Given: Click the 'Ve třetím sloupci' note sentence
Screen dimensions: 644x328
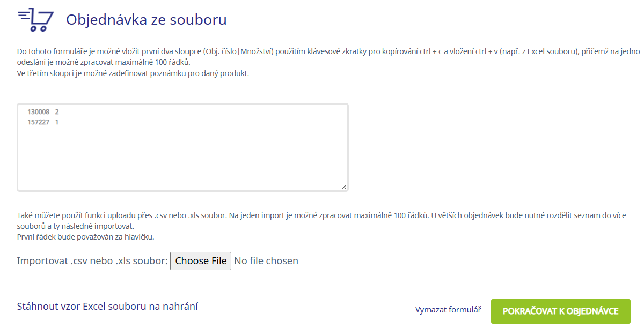Looking at the screenshot, I should click(x=133, y=73).
